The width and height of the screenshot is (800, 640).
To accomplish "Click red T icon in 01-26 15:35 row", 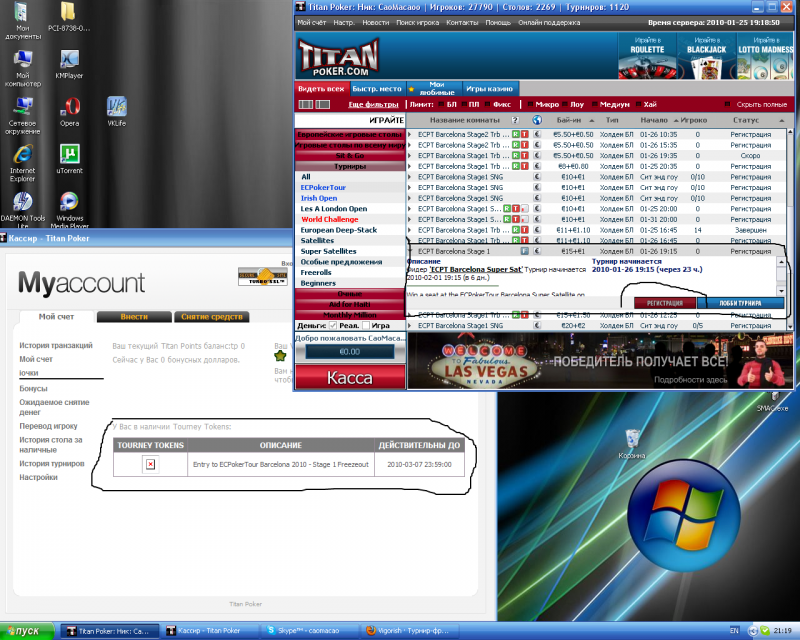I will click(524, 145).
